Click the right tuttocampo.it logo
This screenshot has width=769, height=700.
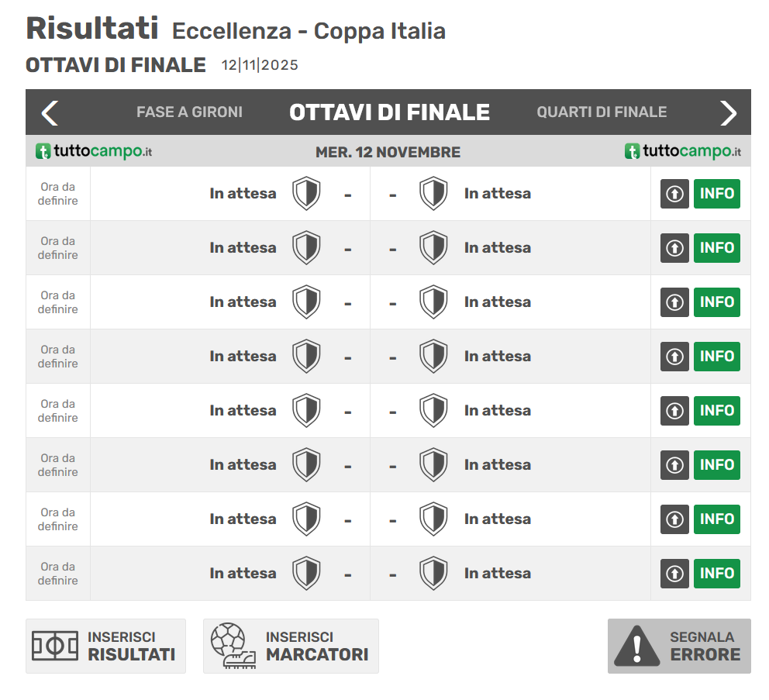[683, 151]
